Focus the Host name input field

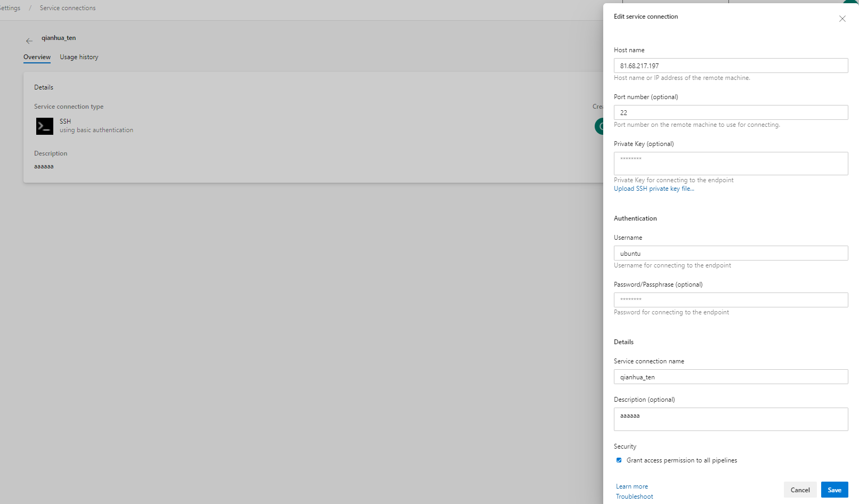tap(731, 66)
